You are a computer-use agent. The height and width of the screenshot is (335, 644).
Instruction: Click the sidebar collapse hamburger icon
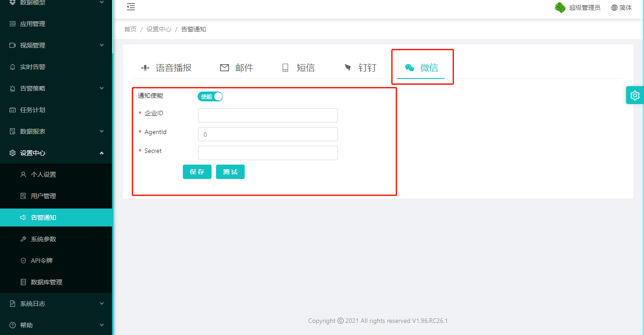point(131,7)
